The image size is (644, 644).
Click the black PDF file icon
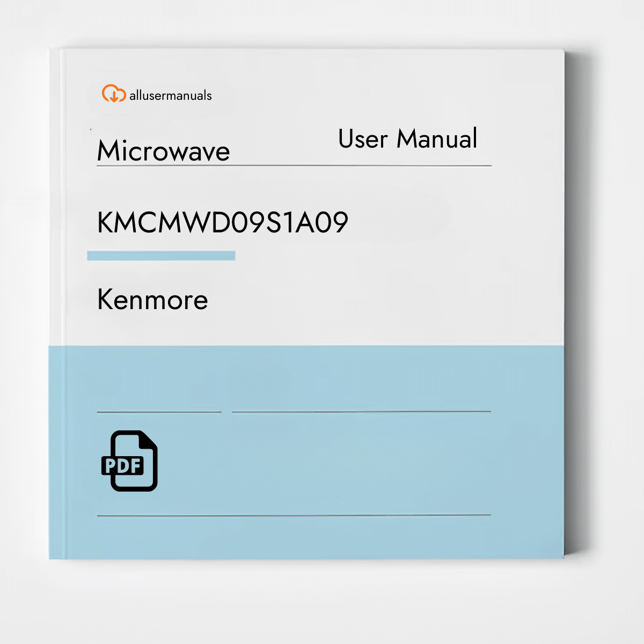(129, 461)
